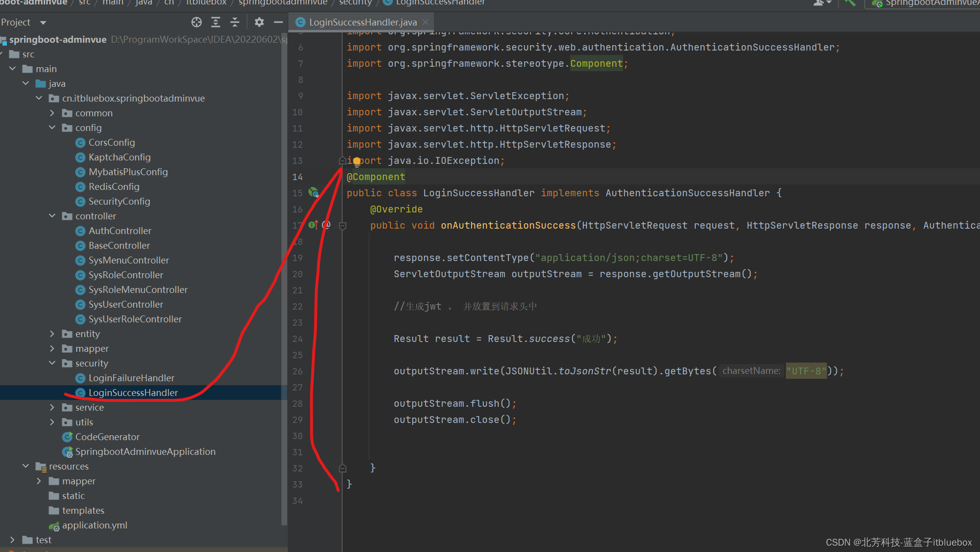Expand the entity package folder
Viewport: 980px width, 552px height.
point(52,334)
